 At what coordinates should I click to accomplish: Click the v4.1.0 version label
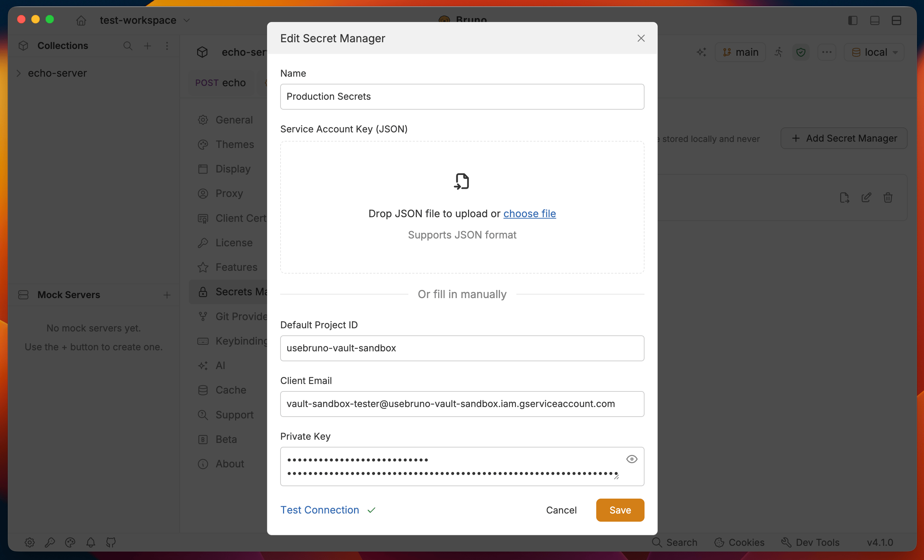point(880,542)
